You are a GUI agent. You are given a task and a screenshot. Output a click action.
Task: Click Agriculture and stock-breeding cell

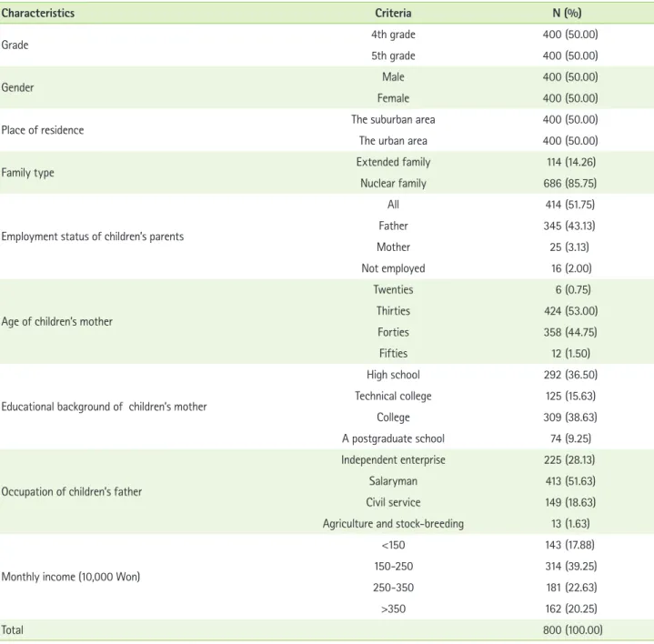(393, 523)
